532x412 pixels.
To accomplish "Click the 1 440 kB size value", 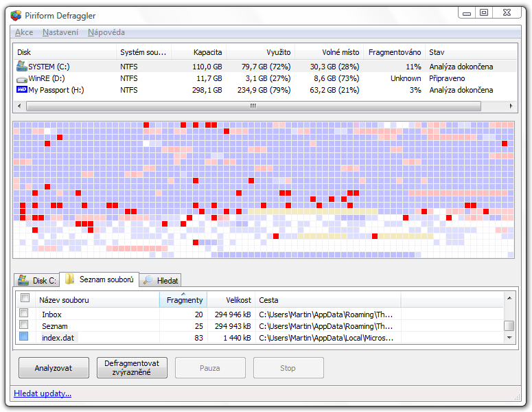I will coord(237,338).
